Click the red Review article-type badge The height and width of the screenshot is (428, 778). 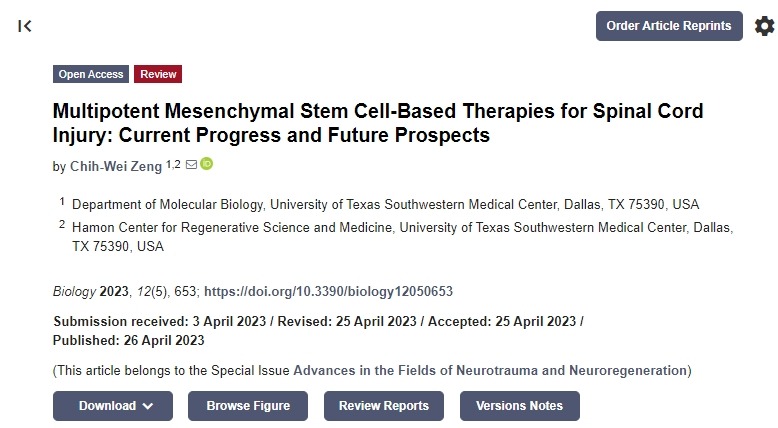pyautogui.click(x=158, y=74)
